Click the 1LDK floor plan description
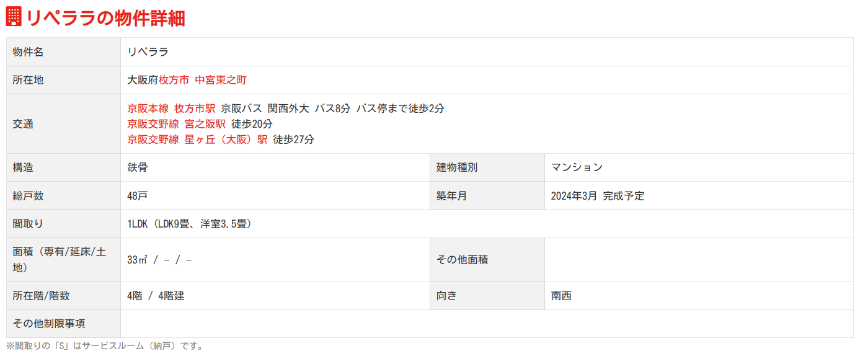868x364 pixels. (189, 224)
